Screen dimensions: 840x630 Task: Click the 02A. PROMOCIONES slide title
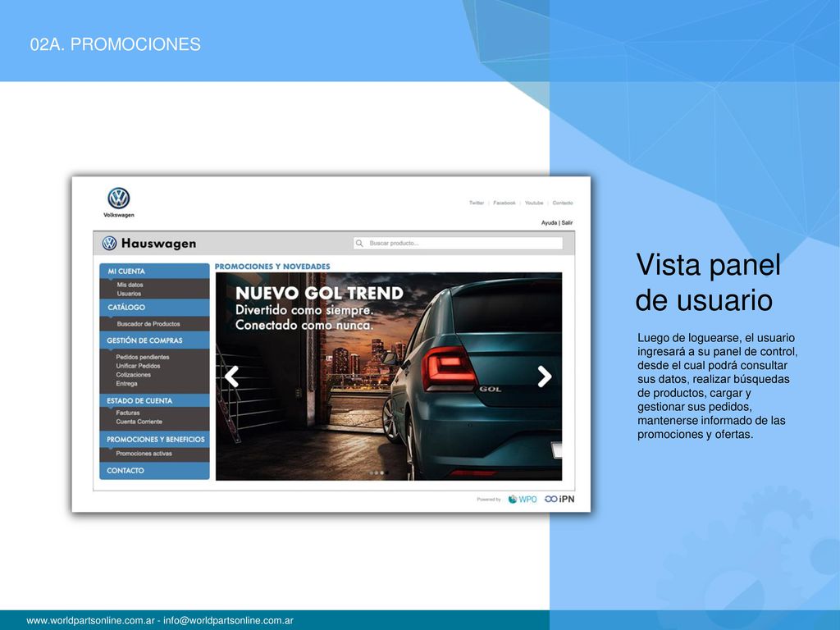tap(115, 44)
